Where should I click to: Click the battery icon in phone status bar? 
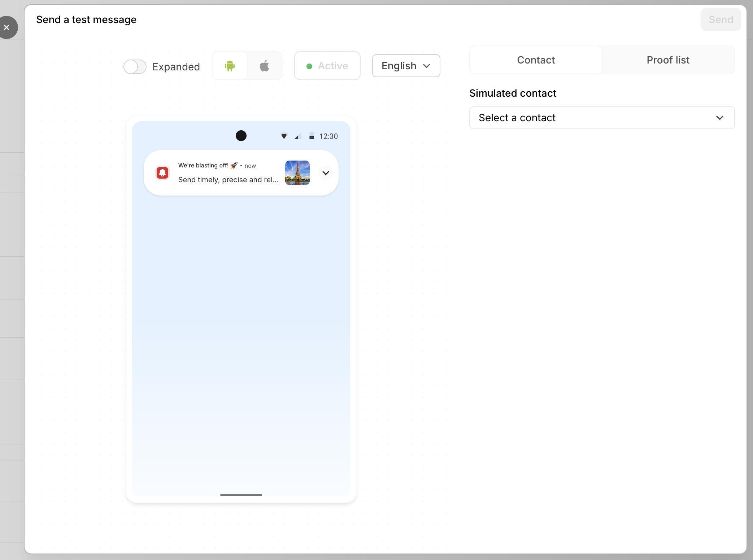click(x=312, y=136)
